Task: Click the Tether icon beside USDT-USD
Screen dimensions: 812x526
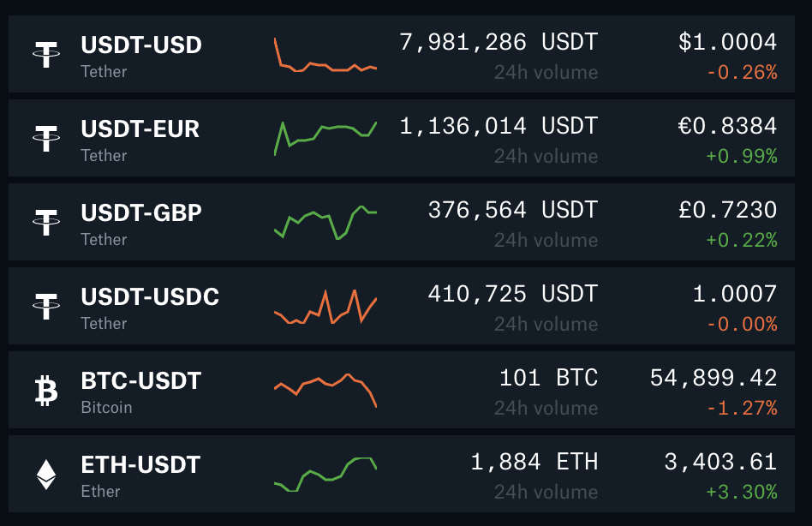Action: (45, 54)
